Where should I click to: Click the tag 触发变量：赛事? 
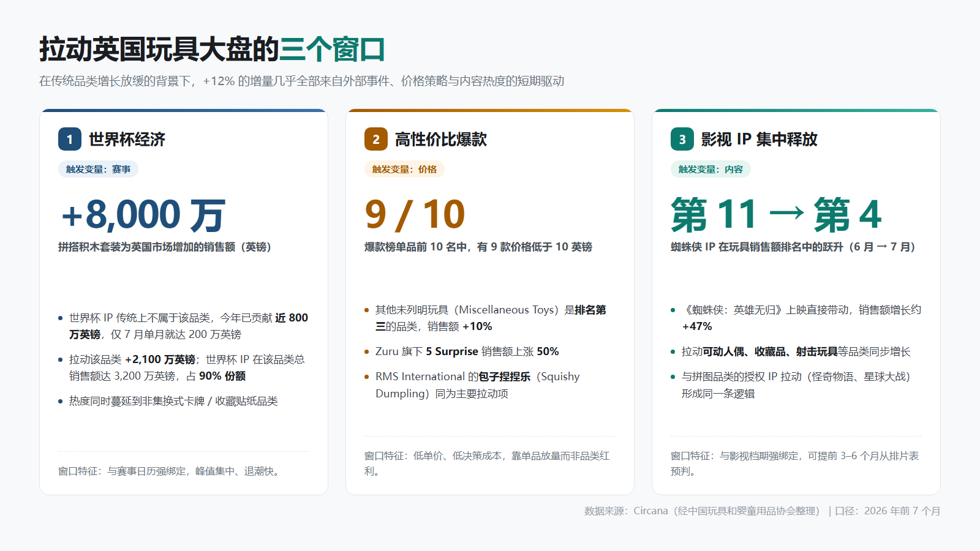(x=98, y=169)
